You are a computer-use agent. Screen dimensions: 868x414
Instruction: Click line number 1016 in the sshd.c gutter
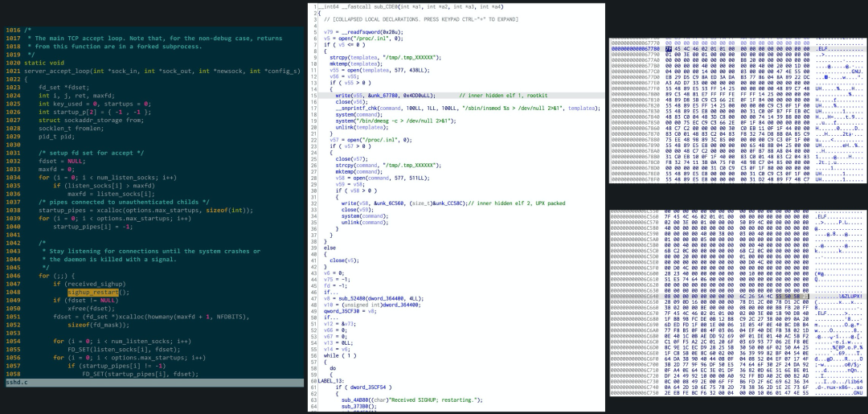point(14,31)
